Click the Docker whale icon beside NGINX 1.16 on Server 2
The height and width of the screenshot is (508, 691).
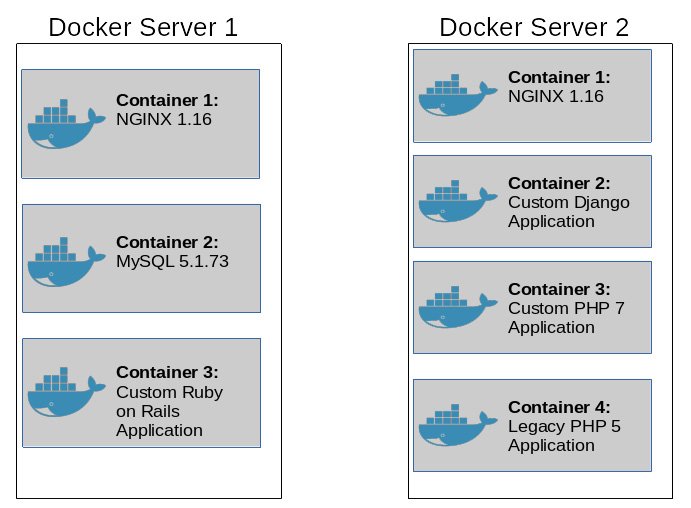458,95
